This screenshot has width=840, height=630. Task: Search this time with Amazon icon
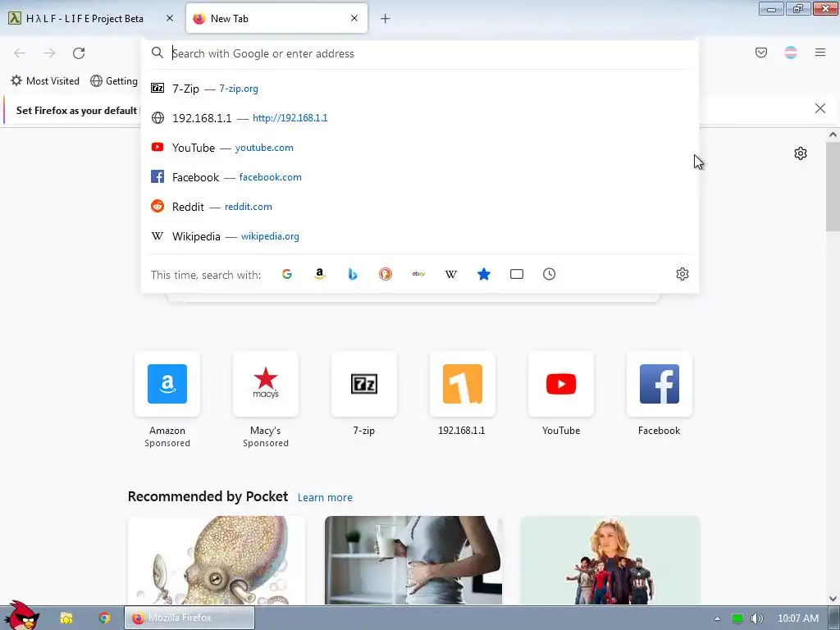pos(320,274)
